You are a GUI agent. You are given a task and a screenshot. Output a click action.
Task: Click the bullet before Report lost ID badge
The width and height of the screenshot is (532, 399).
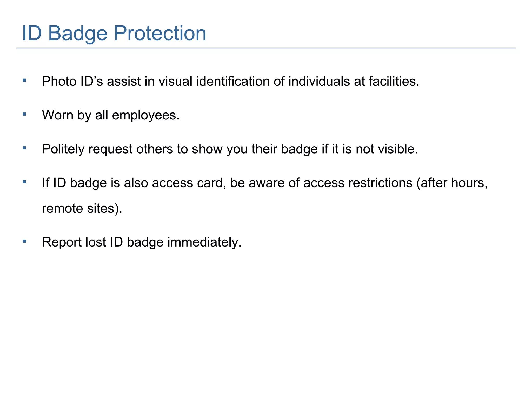(x=24, y=241)
